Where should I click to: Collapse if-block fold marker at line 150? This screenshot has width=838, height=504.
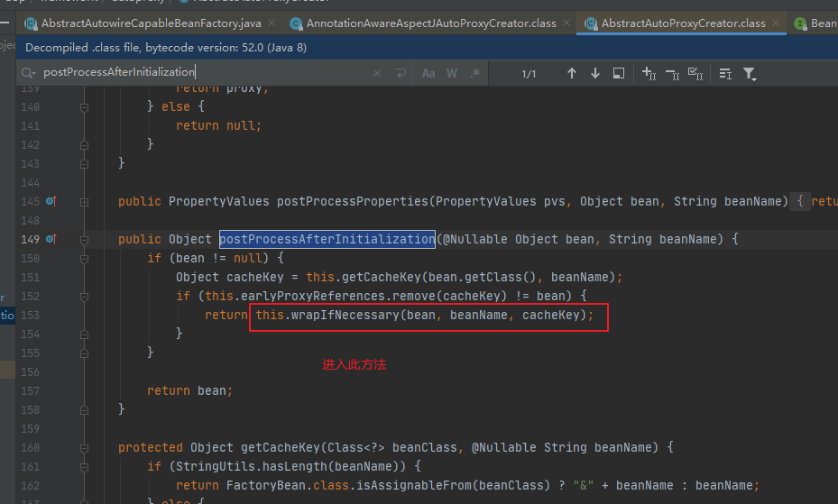(84, 259)
